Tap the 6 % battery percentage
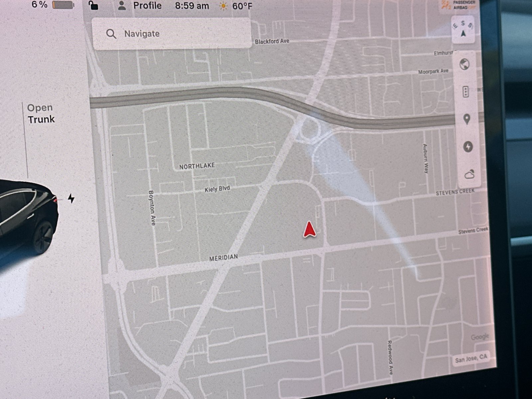This screenshot has height=399, width=532. coord(39,5)
